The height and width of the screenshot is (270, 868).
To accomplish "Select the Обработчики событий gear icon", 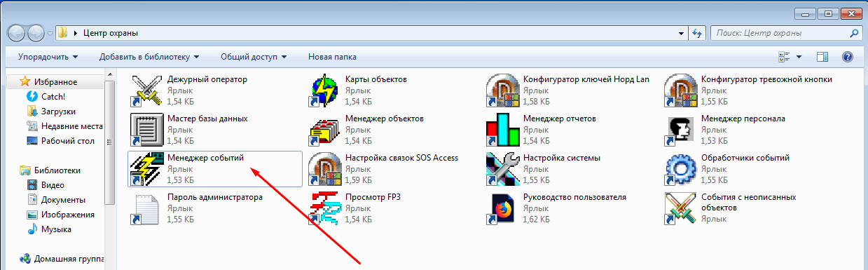I will click(680, 169).
